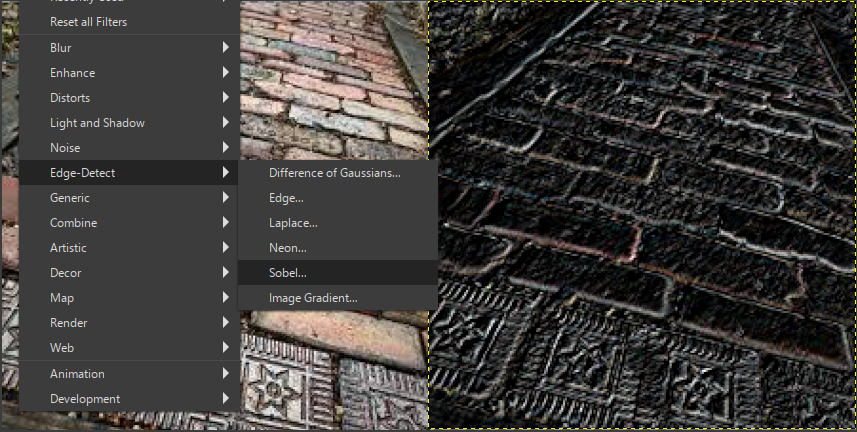
Task: Select the Edge... filter option
Action: [x=286, y=198]
